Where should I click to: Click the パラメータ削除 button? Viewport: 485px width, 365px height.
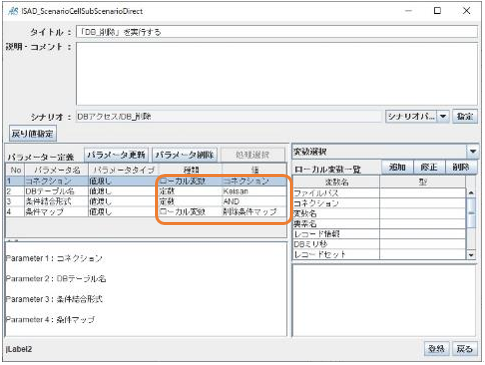(x=185, y=155)
